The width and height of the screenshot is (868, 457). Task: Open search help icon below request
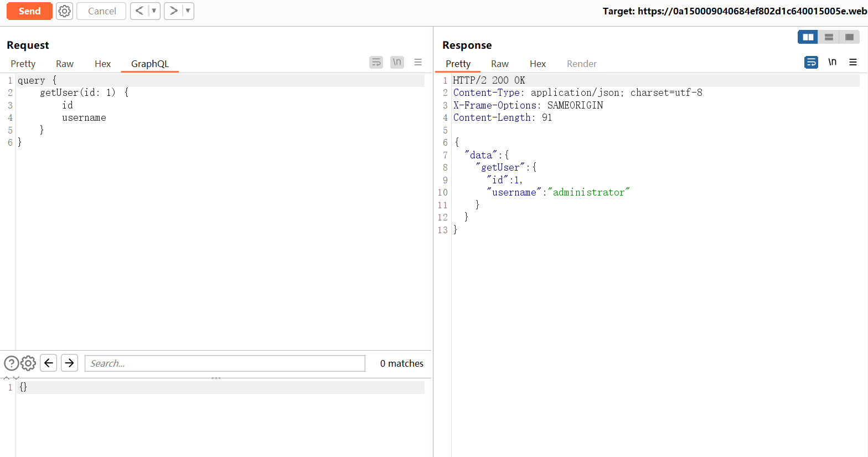(11, 363)
